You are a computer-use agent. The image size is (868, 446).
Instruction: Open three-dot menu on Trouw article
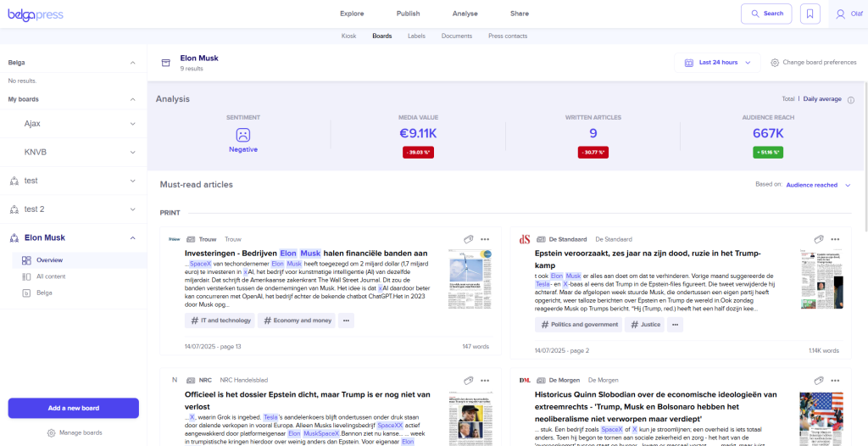(x=485, y=239)
